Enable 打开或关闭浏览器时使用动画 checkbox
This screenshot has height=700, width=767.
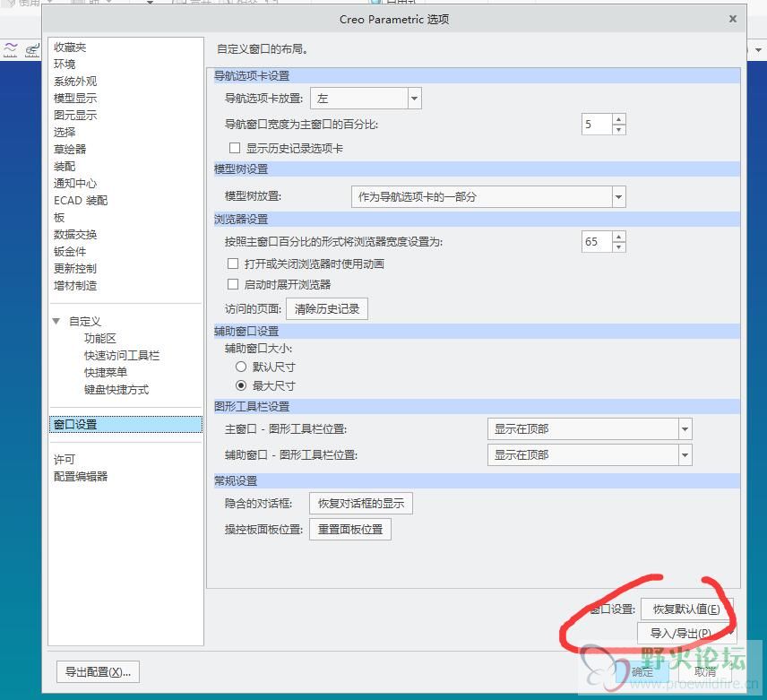[x=233, y=264]
